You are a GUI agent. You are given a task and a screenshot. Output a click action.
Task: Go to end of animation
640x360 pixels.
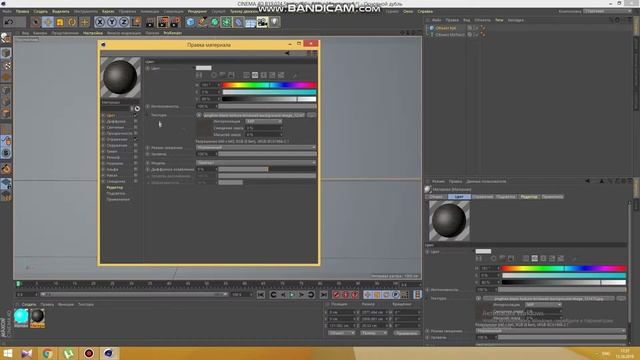323,294
